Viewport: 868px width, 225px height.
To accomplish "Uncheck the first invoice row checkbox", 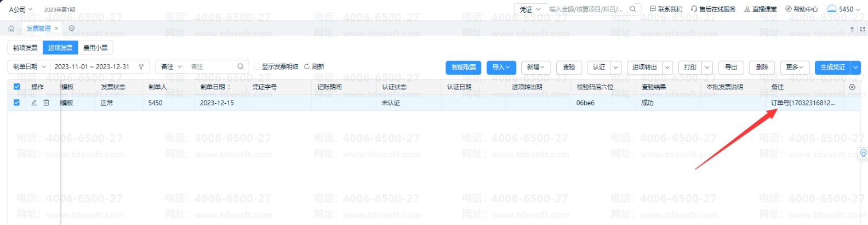I will (x=16, y=103).
